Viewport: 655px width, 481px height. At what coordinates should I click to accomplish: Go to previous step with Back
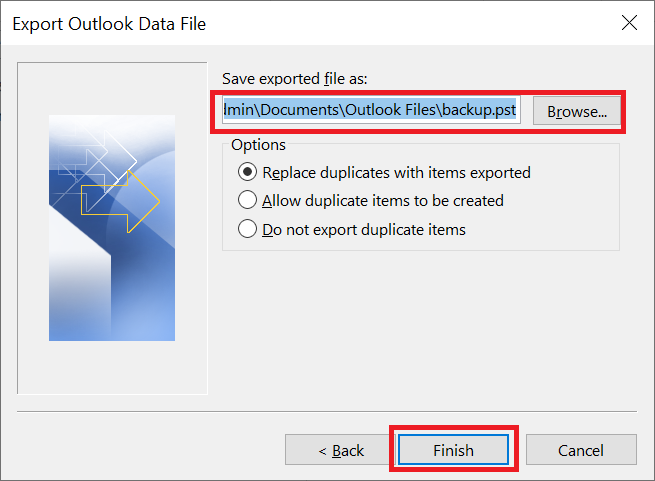tap(341, 450)
